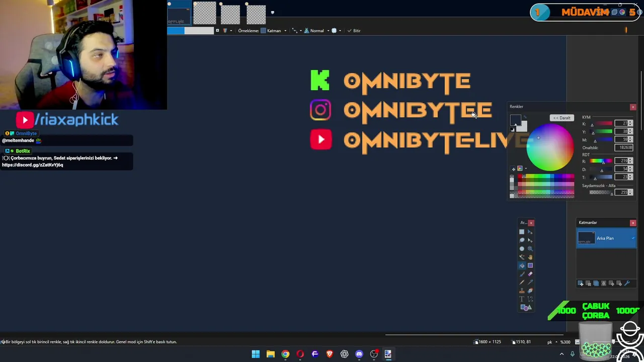644x362 pixels.
Task: Switch to the first image thumbnail tab
Action: coord(179,13)
